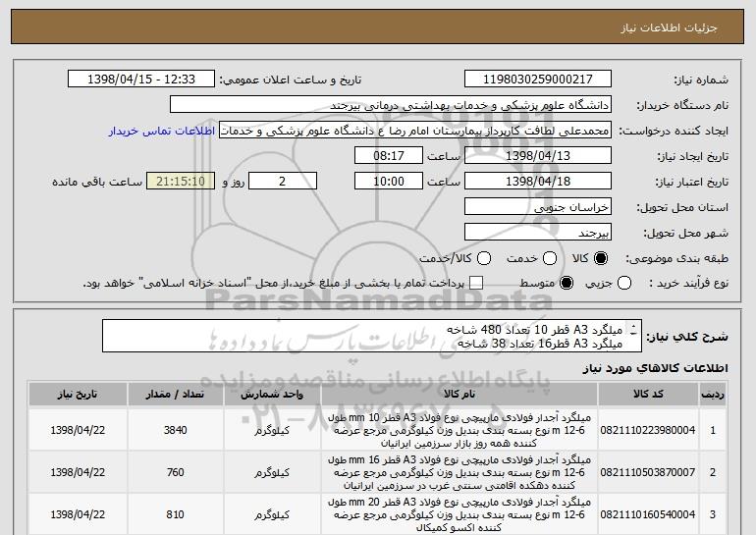
Task: Click quantity cell 810
Action: (x=175, y=514)
